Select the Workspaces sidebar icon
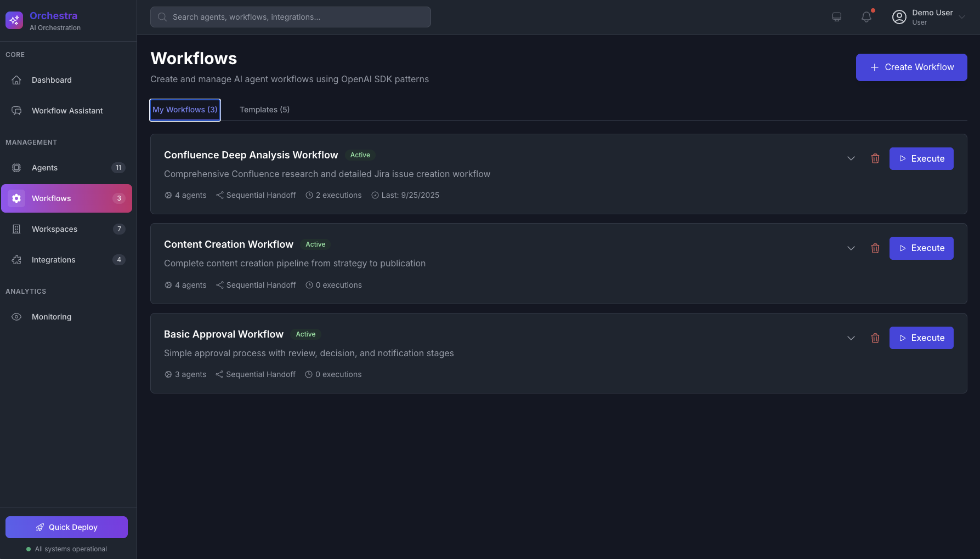The height and width of the screenshot is (559, 980). 16,229
